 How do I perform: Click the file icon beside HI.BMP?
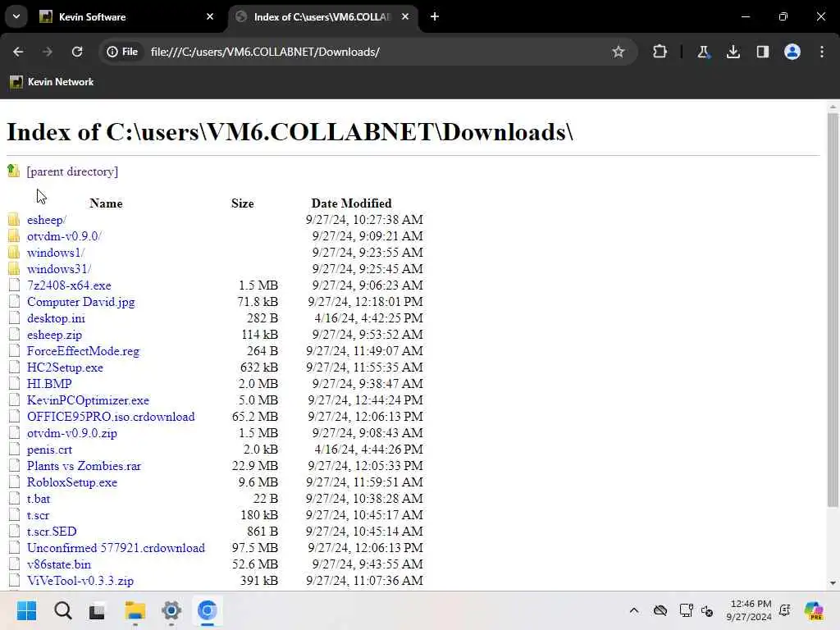15,384
